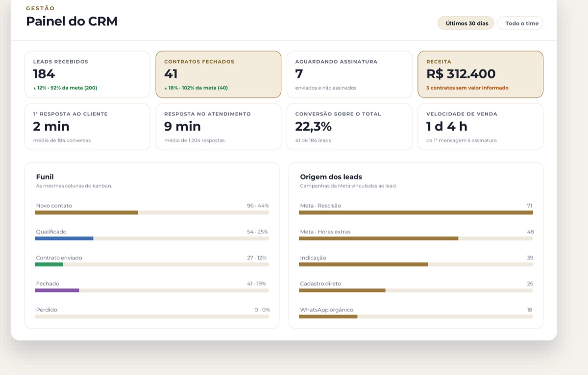588x375 pixels.
Task: Click the '9 min' value
Action: (182, 126)
